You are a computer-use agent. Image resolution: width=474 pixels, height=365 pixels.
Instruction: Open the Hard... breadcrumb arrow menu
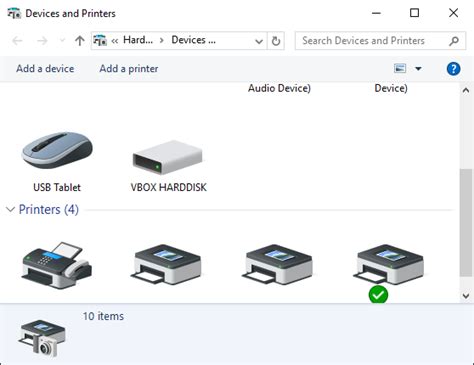[162, 41]
